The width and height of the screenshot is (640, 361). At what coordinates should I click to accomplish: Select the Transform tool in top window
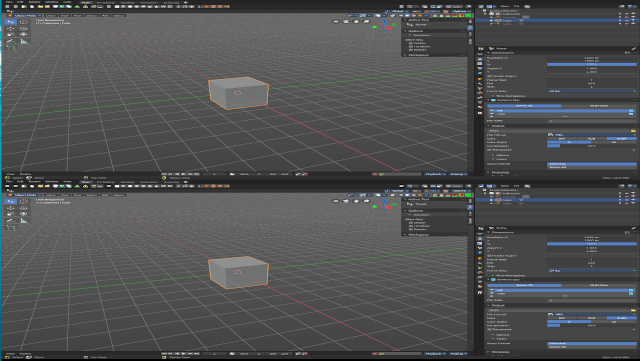point(24,34)
